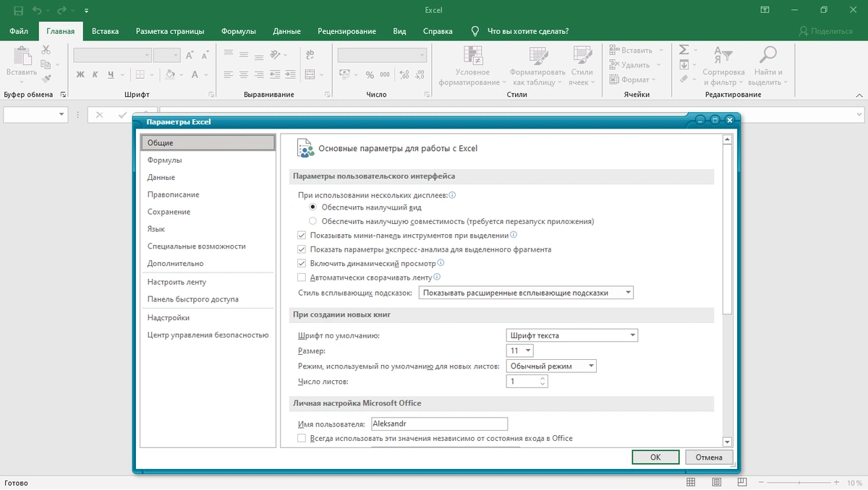Click the Format Painter brush icon

pyautogui.click(x=46, y=79)
